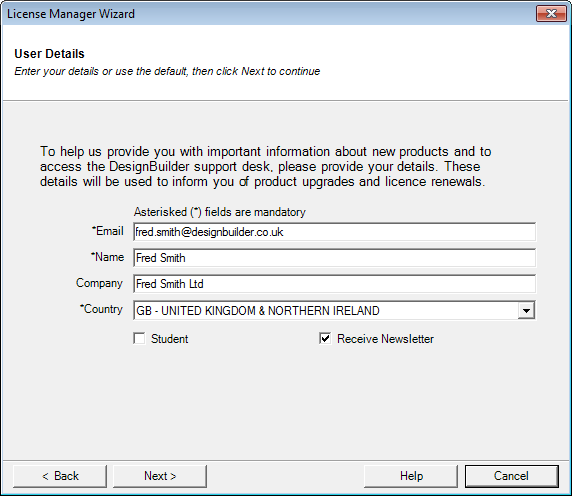Click the *Email field label

click(108, 231)
